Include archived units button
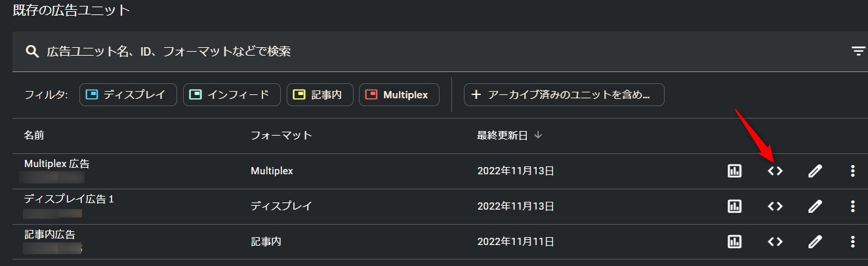Image resolution: width=868 pixels, height=266 pixels. 564,94
